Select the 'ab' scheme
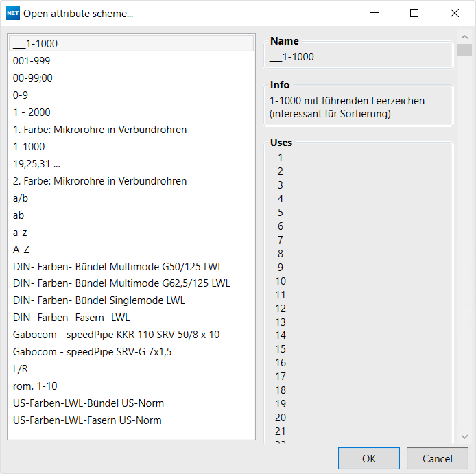This screenshot has height=474, width=476. [x=132, y=215]
